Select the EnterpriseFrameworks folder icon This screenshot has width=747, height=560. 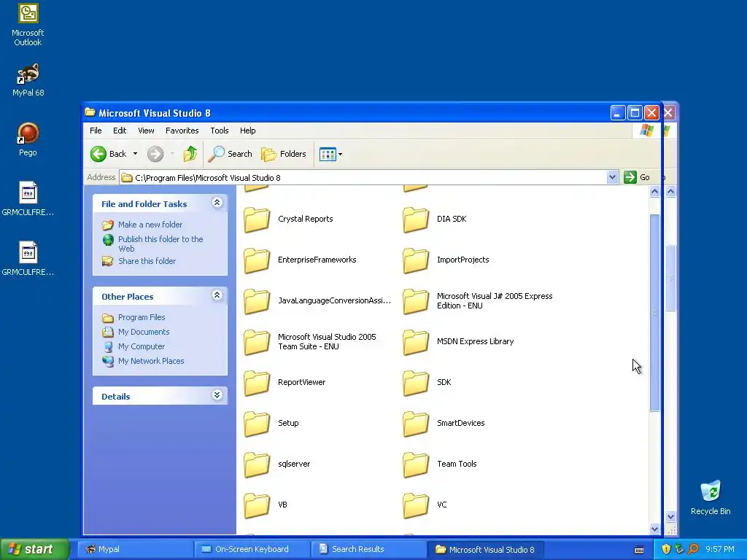(257, 260)
